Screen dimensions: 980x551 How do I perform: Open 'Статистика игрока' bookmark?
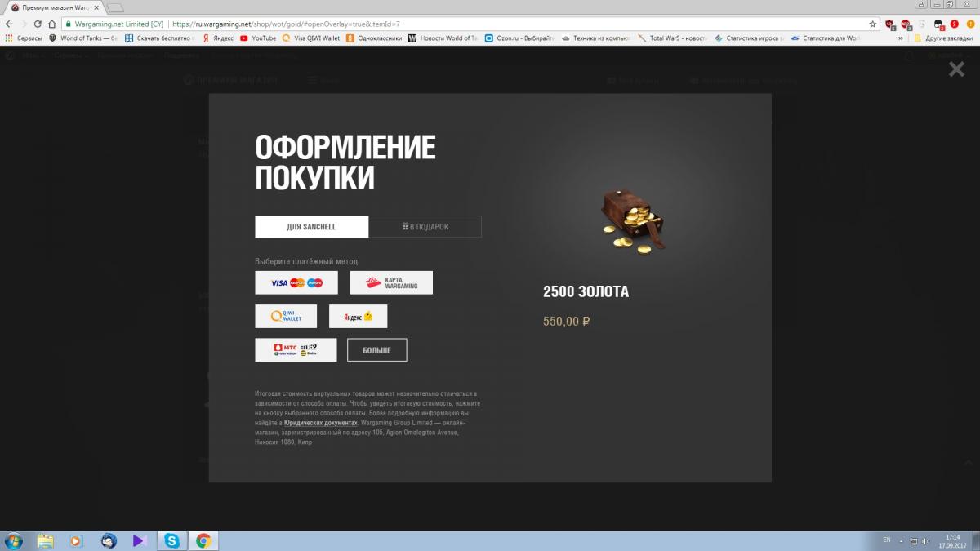750,38
